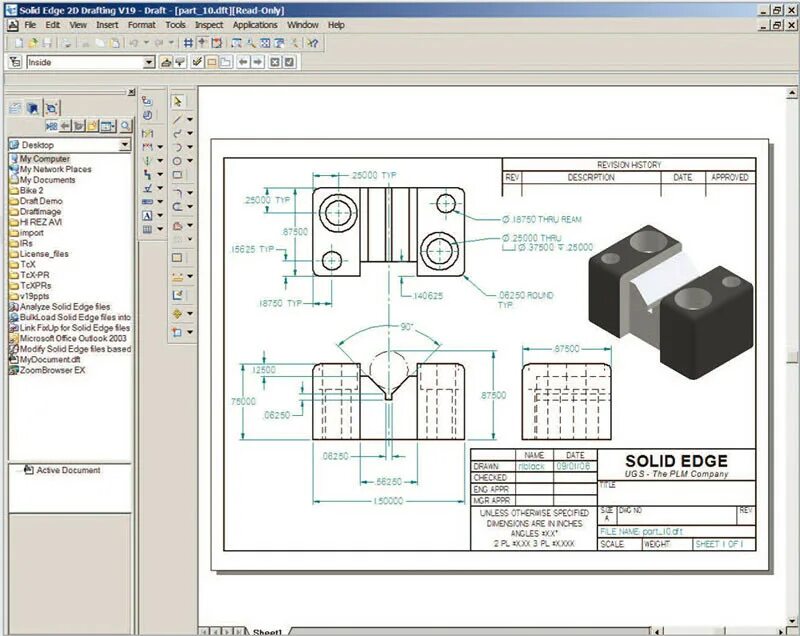Expand the Line tool flyout arrow
The width and height of the screenshot is (800, 636).
190,119
